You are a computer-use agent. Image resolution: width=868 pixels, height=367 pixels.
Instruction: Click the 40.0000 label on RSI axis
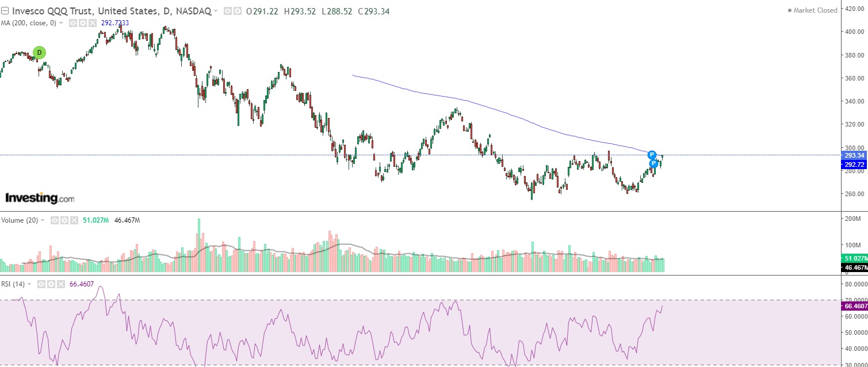click(855, 349)
